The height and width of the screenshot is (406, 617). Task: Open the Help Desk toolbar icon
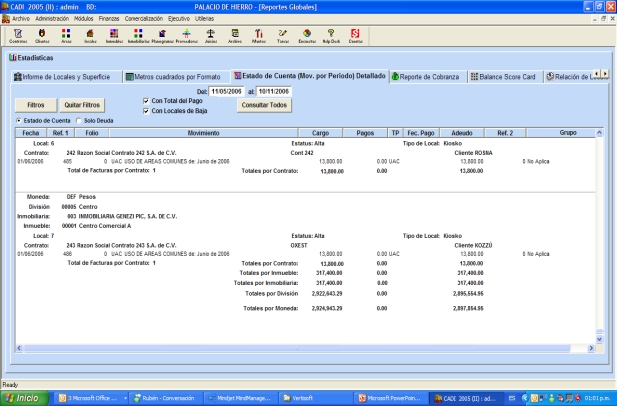tap(332, 35)
